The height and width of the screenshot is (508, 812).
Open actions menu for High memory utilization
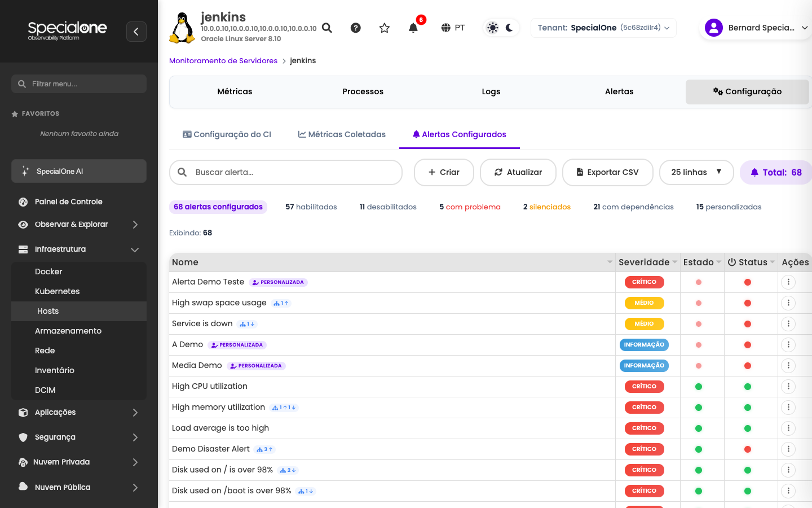[788, 408]
